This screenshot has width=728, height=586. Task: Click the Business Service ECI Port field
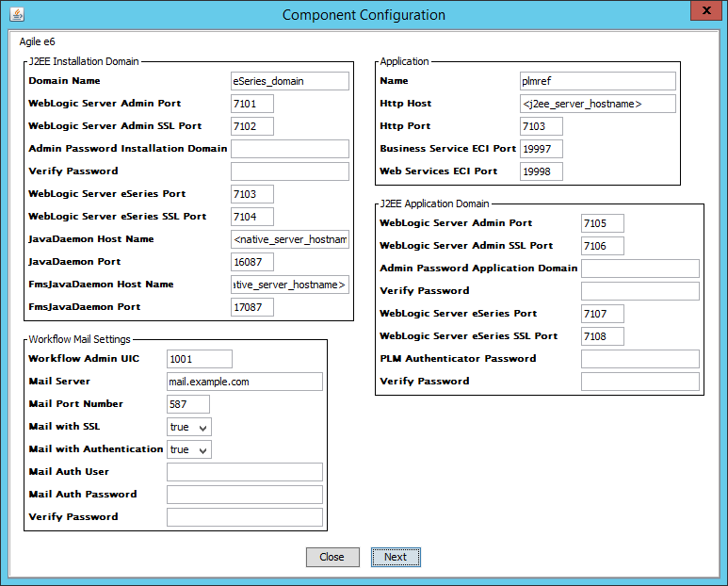click(542, 149)
